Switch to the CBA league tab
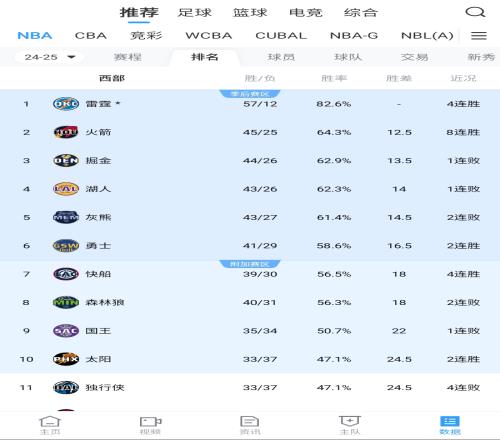Screen dimensions: 500x440 [x=91, y=35]
